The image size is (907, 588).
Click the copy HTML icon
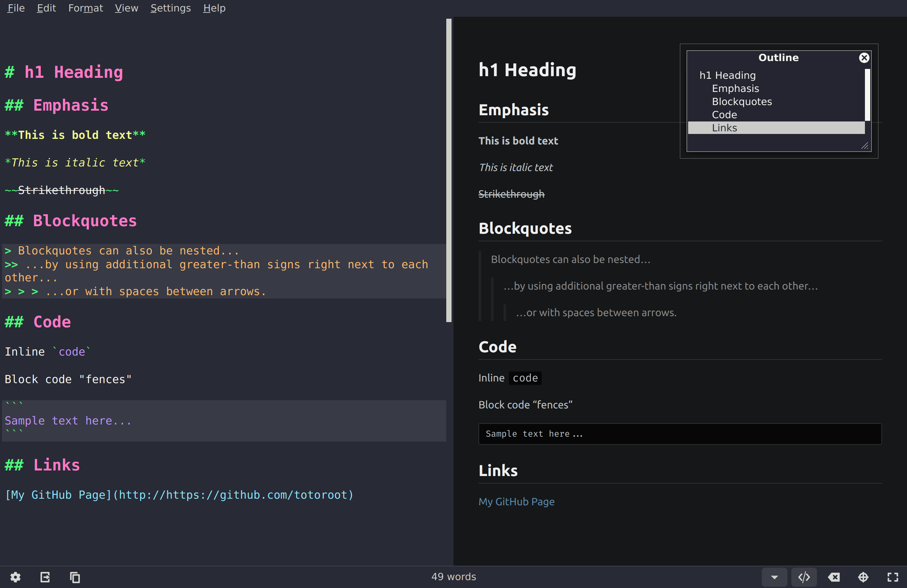coord(75,577)
